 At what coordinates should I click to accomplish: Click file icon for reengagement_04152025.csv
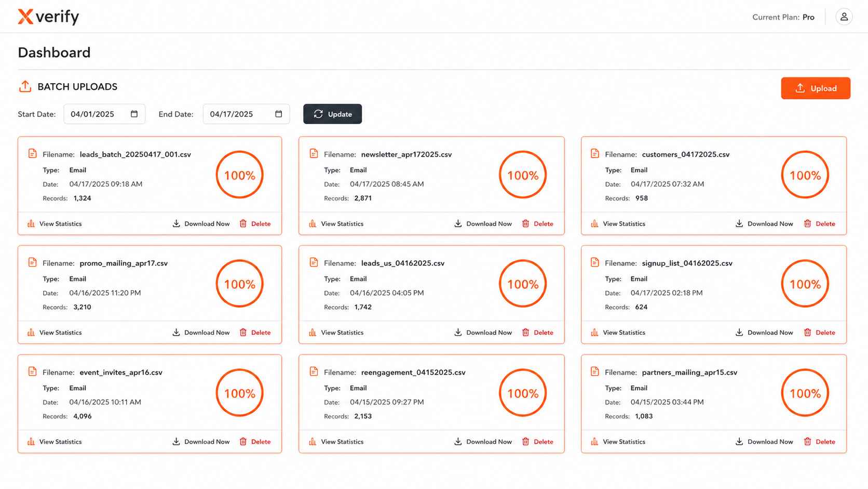(314, 372)
